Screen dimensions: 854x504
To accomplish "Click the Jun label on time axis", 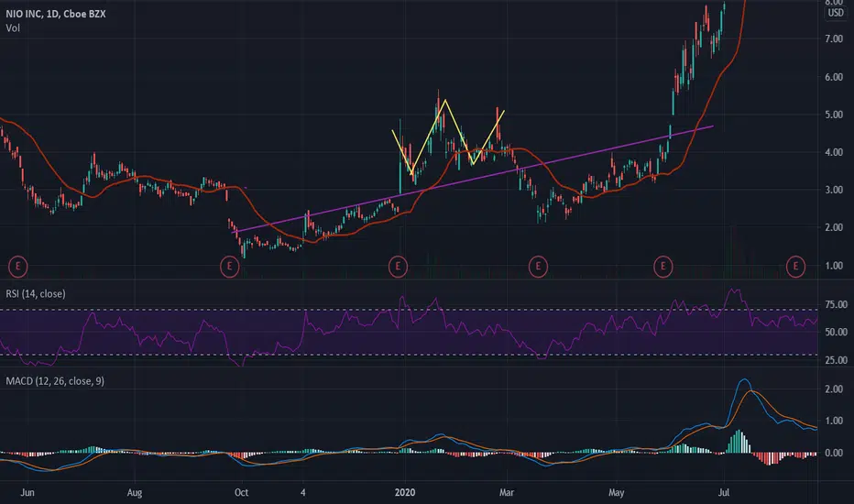I will coord(27,493).
